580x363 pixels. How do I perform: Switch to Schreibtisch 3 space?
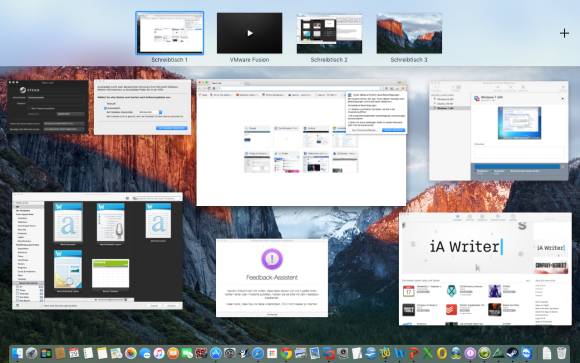pyautogui.click(x=409, y=33)
